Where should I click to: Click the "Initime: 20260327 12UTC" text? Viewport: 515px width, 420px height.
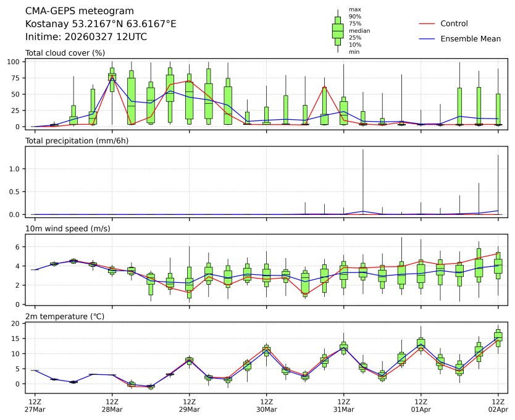pyautogui.click(x=86, y=37)
